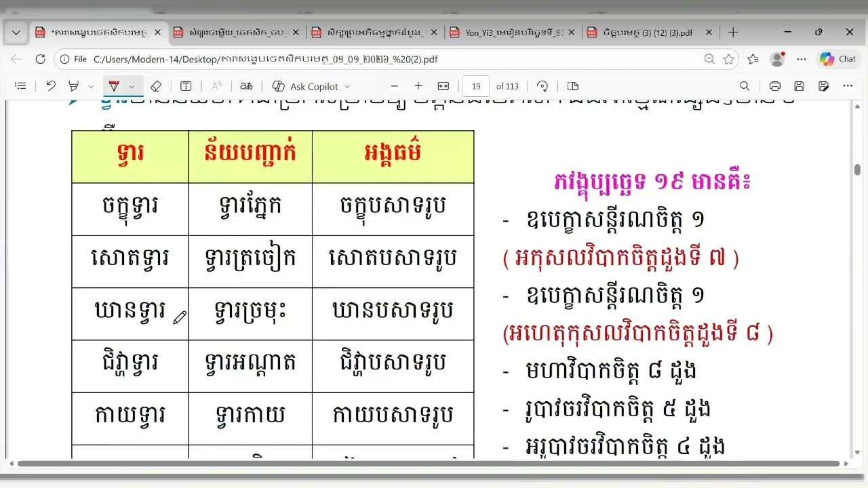Open the Copilot Chat sidebar
The height and width of the screenshot is (488, 868).
[838, 59]
